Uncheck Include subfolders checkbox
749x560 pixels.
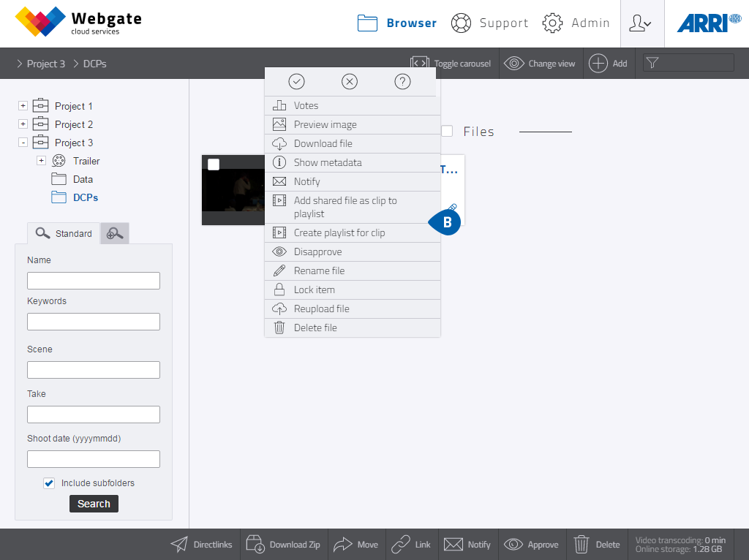point(49,483)
